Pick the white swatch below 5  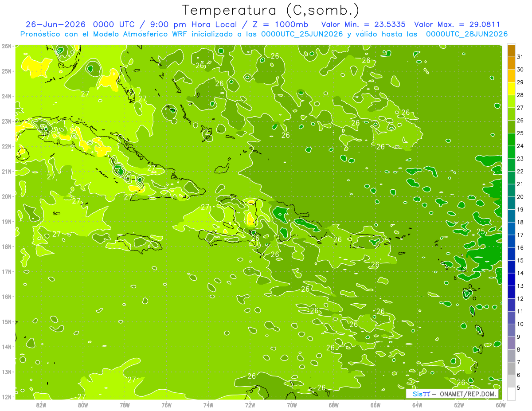pos(511,394)
